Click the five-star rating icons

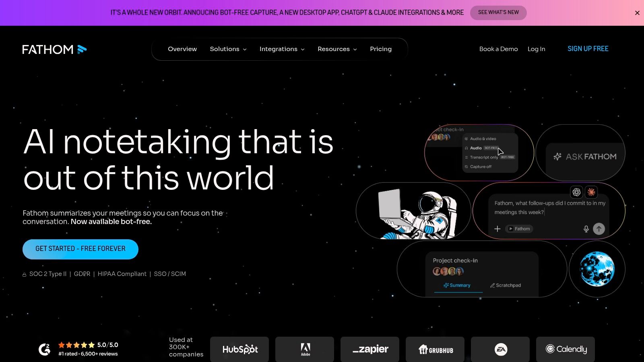tap(76, 345)
